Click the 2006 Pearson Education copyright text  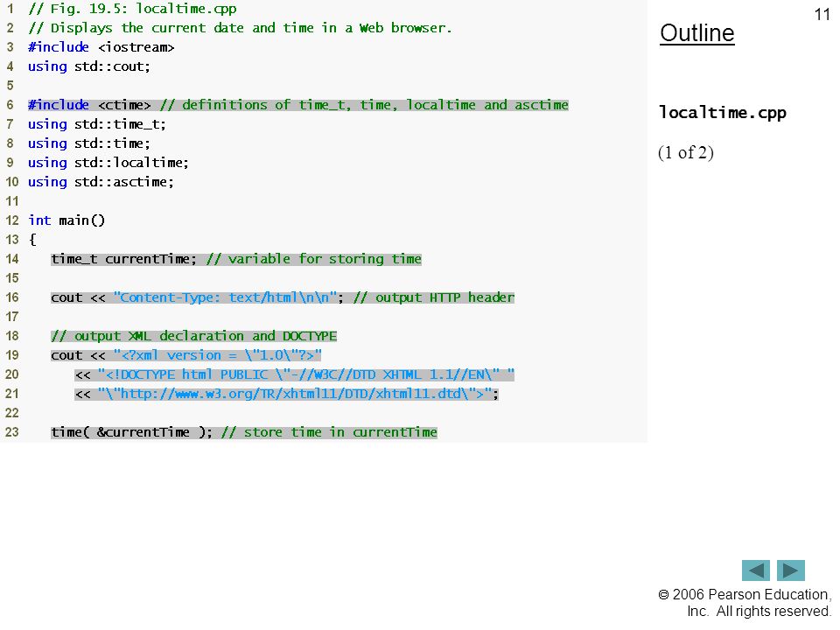tap(745, 603)
